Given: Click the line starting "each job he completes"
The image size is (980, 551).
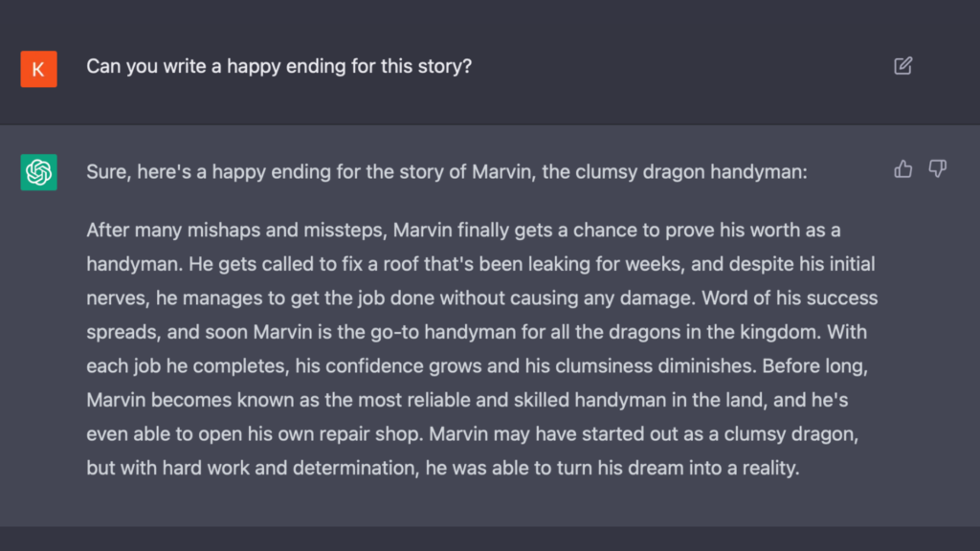Looking at the screenshot, I should 476,365.
